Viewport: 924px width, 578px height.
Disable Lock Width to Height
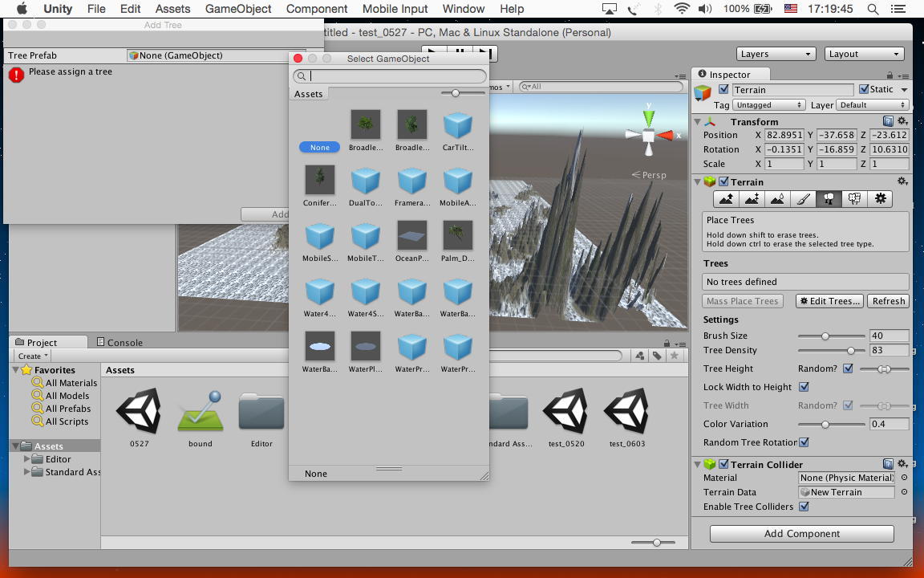pyautogui.click(x=804, y=387)
